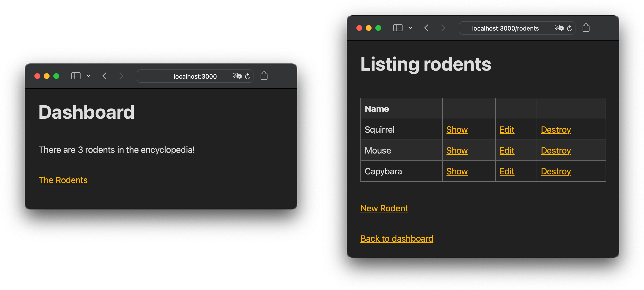Click the reload icon in the rodents window
This screenshot has width=644, height=290.
pos(570,28)
